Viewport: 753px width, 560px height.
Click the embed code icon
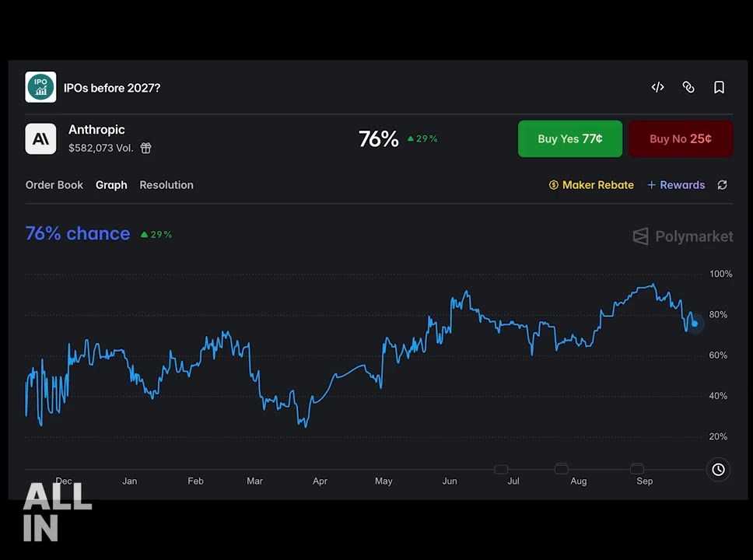tap(657, 87)
